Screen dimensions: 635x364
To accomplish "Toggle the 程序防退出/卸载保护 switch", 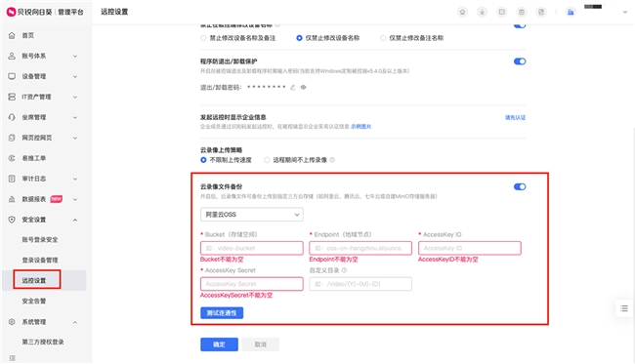I will point(520,61).
